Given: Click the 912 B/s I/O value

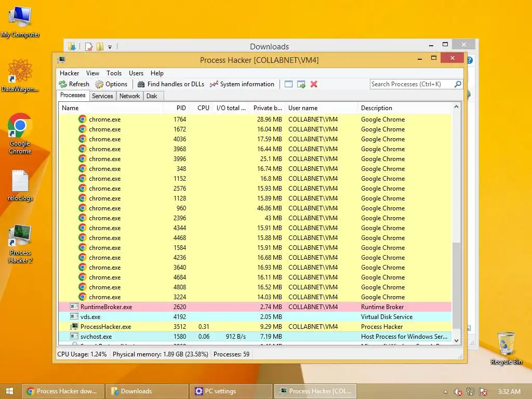Looking at the screenshot, I should tap(236, 337).
